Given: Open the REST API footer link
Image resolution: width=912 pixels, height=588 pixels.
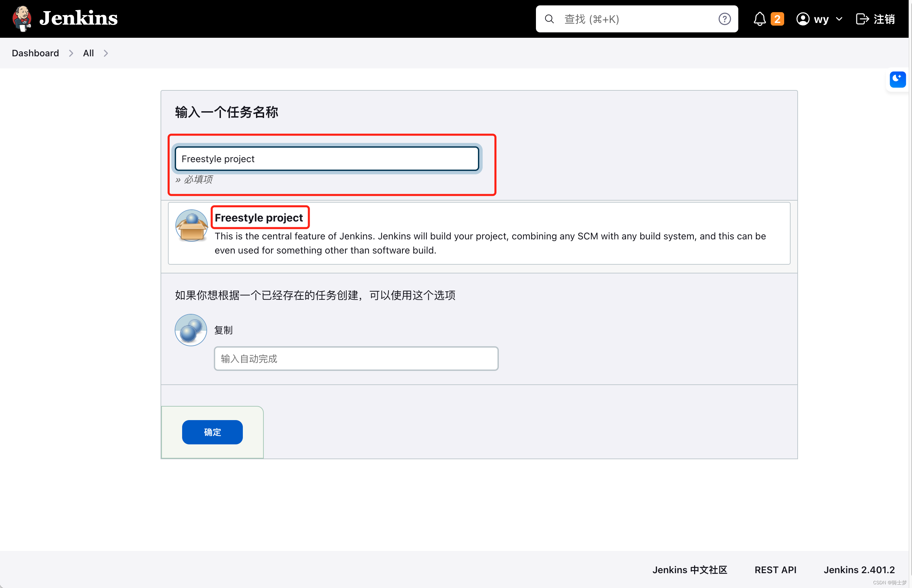Looking at the screenshot, I should 775,570.
